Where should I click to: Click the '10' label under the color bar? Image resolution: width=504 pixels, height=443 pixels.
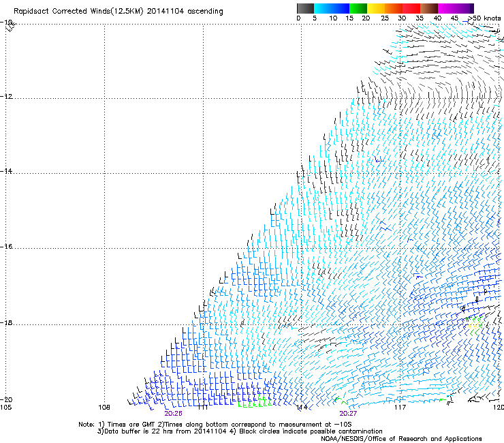coord(333,18)
